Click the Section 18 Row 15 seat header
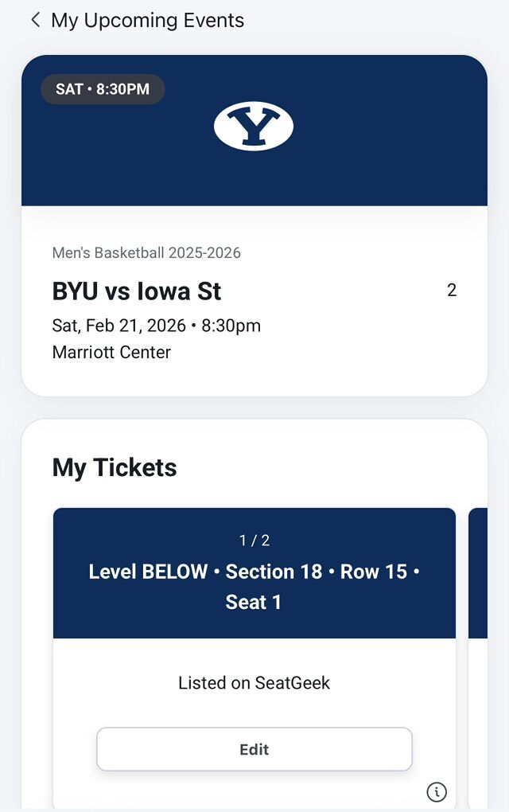The height and width of the screenshot is (812, 509). [x=254, y=572]
